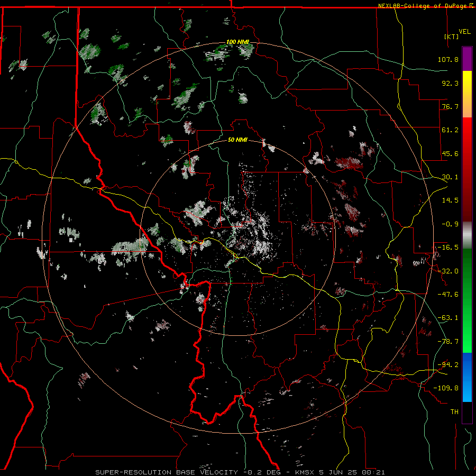
Task: Click the 92.3 velocity scale label
Action: point(450,83)
